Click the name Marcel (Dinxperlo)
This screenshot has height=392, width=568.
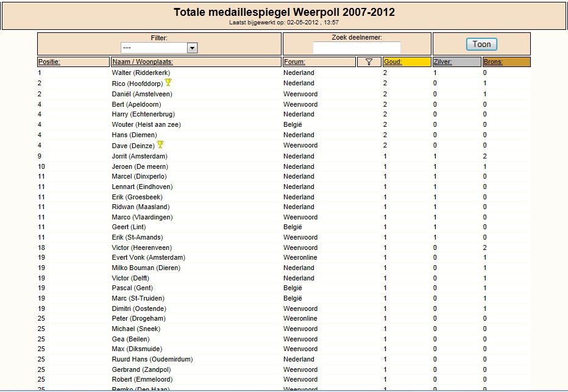coord(140,176)
